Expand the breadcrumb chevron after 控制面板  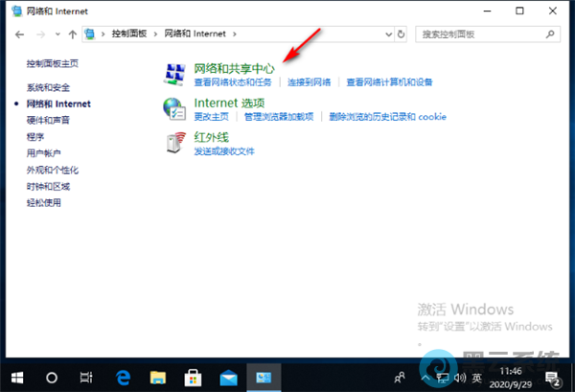[x=157, y=34]
